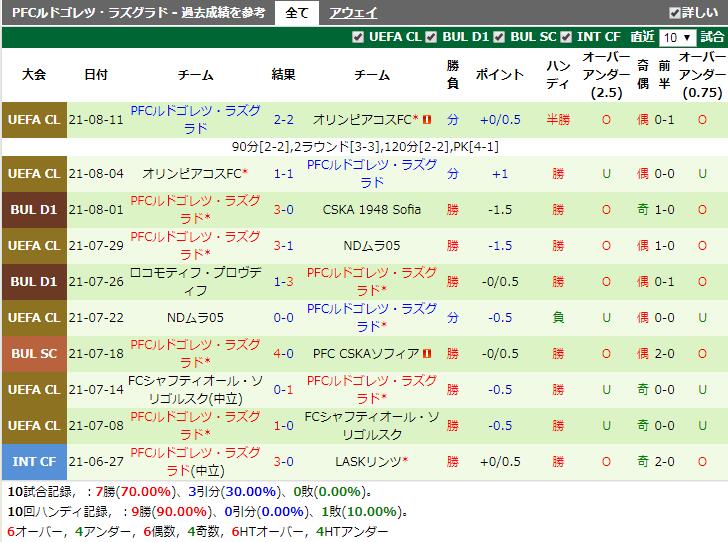728x542 pixels.
Task: Click the 日付 column header
Action: pos(96,74)
